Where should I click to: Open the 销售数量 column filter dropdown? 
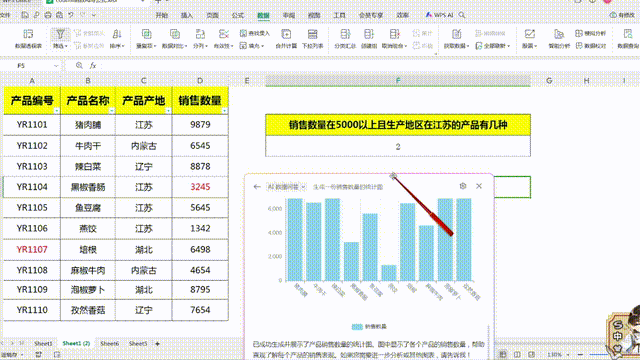(x=224, y=111)
